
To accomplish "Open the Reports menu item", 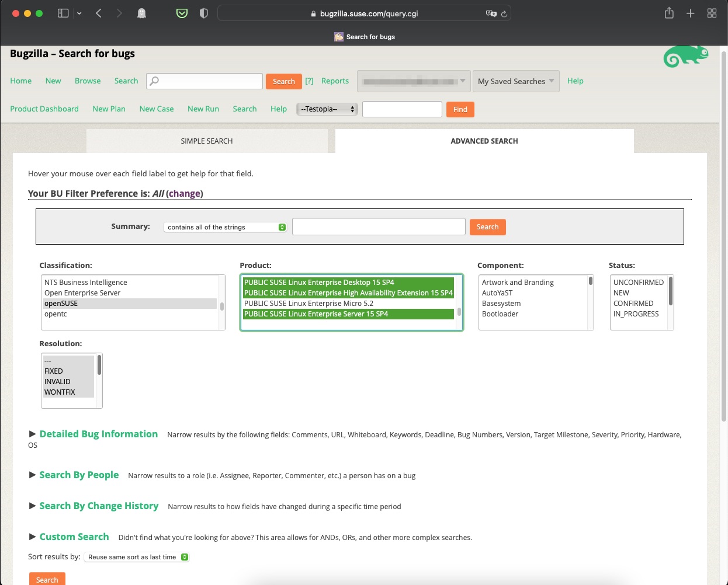I will pyautogui.click(x=335, y=81).
